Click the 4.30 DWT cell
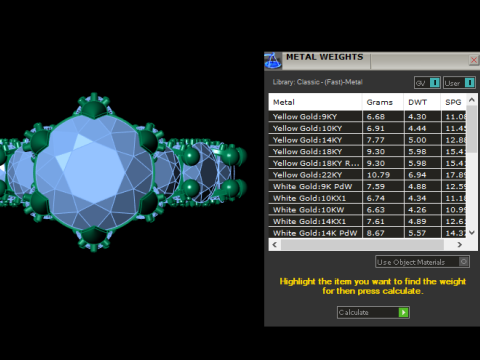 pyautogui.click(x=422, y=116)
